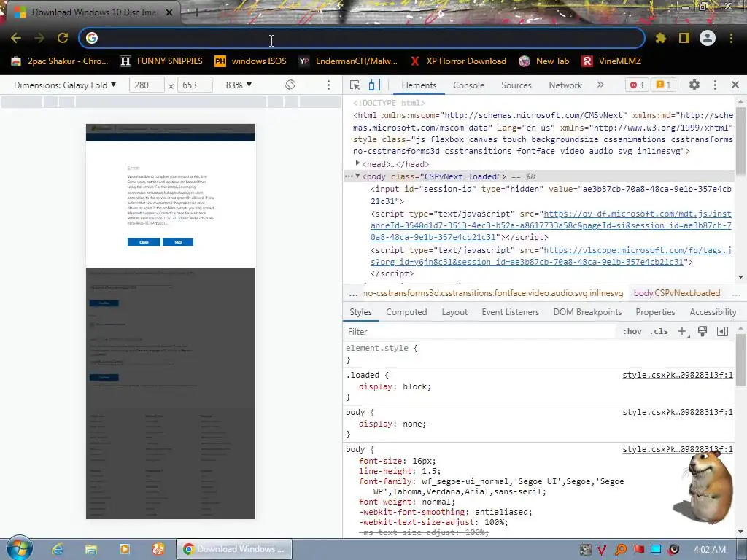
Task: Open the 2pac Shakur bookmark
Action: coord(60,61)
